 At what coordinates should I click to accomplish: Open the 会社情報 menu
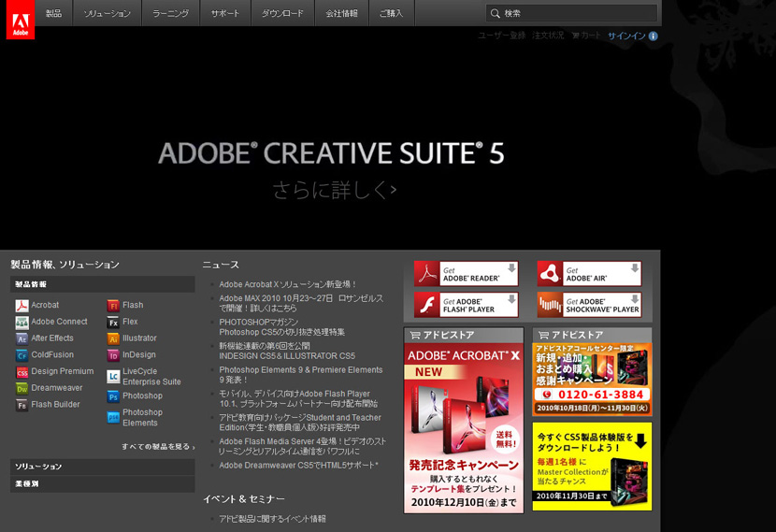click(x=341, y=13)
